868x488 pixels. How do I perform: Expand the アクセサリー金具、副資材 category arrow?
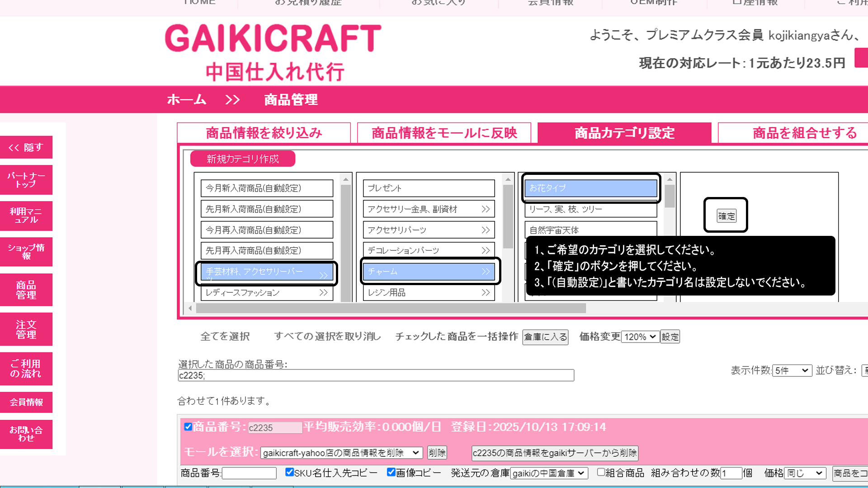point(486,209)
